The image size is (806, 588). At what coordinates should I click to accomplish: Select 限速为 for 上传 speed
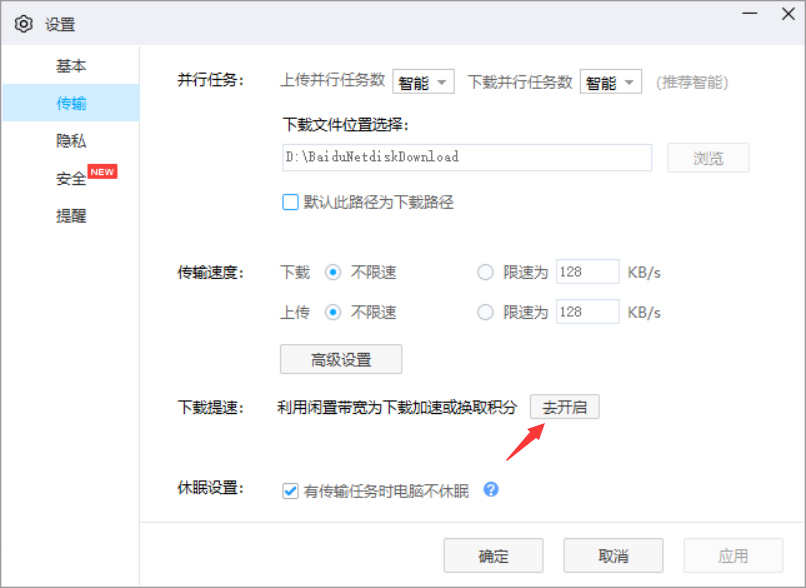485,312
